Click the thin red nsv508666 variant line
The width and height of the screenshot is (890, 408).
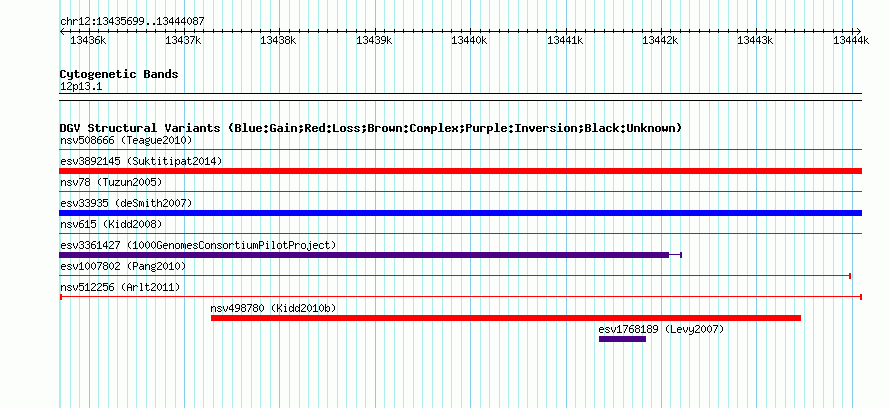tap(460, 150)
